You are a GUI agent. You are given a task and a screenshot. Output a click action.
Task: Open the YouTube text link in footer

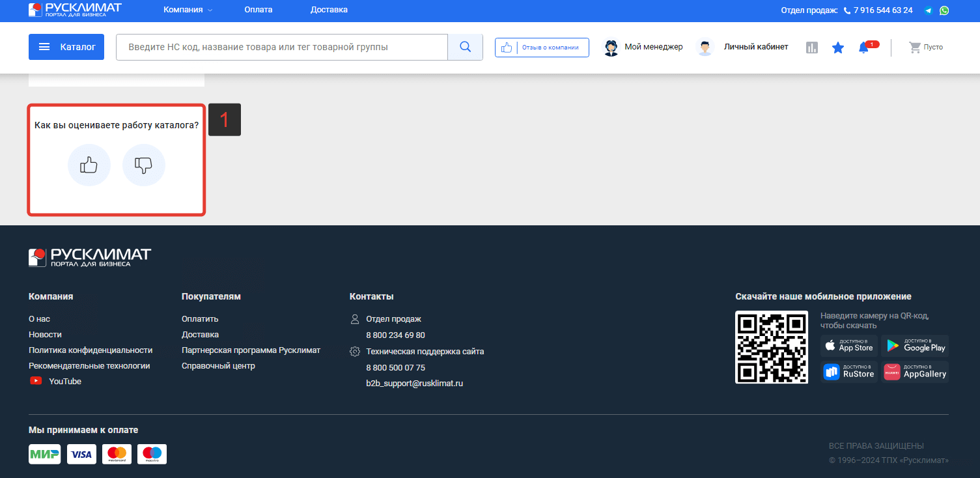pyautogui.click(x=65, y=382)
